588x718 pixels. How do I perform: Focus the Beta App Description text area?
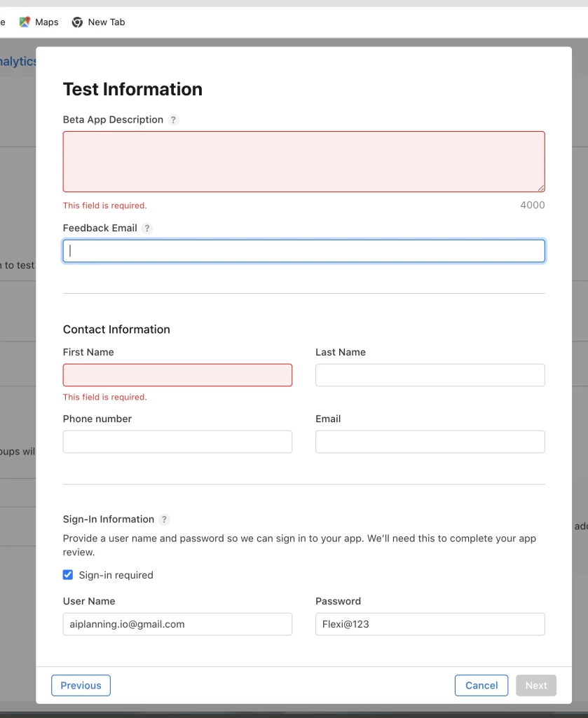click(x=304, y=162)
